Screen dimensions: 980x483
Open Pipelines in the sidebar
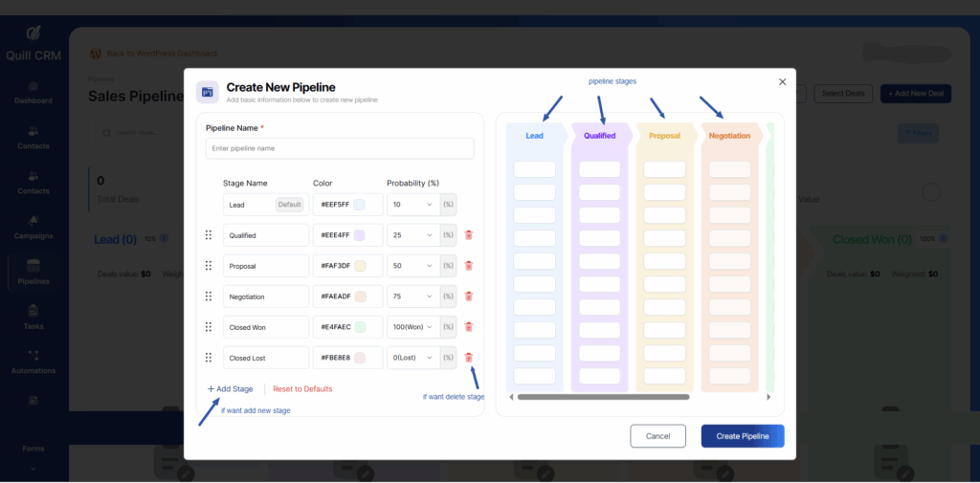tap(33, 272)
